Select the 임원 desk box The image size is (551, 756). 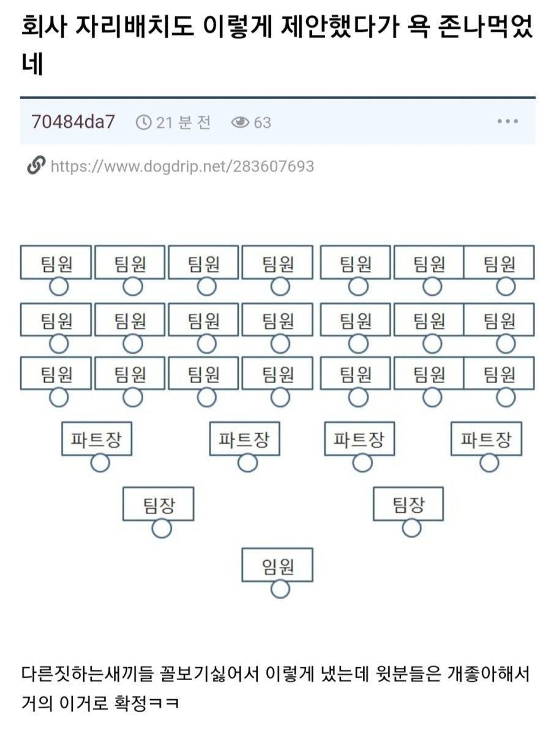pos(277,565)
